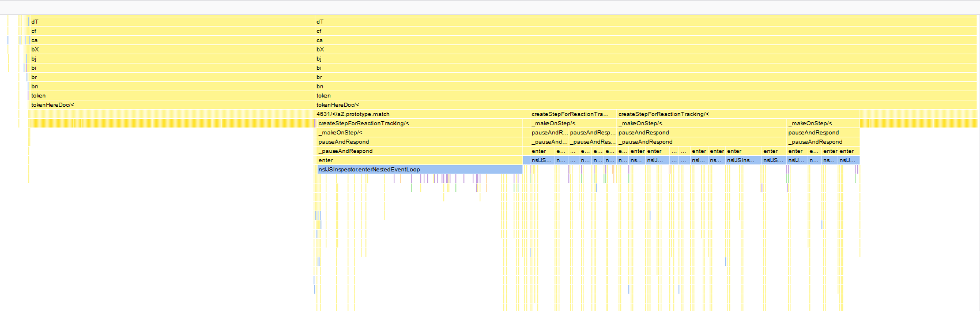Click the blue nsIJSIns... frame
The width and height of the screenshot is (980, 311).
743,160
